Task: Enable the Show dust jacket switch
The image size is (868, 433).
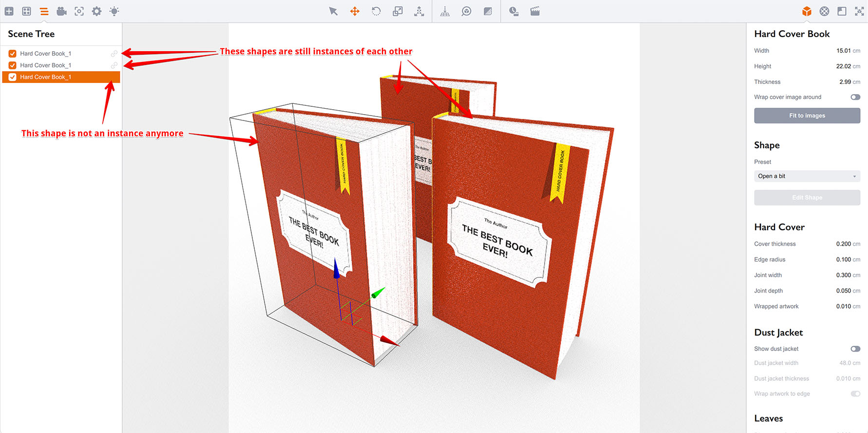Action: tap(855, 349)
